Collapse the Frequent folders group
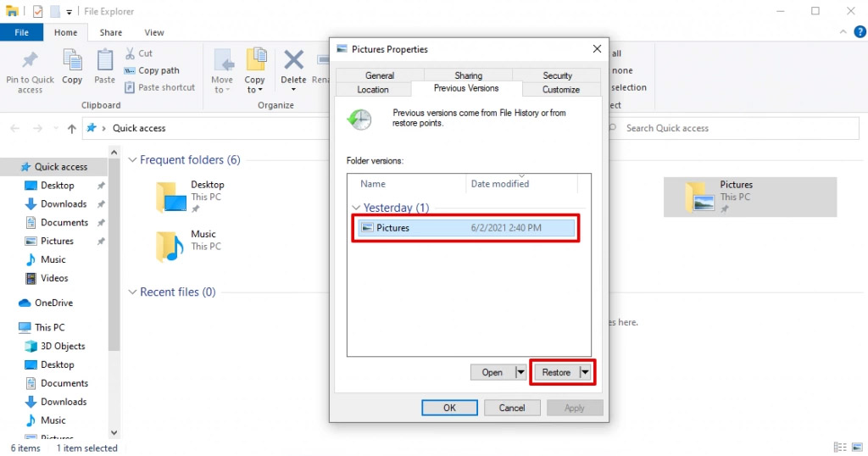The width and height of the screenshot is (868, 456). click(x=132, y=160)
